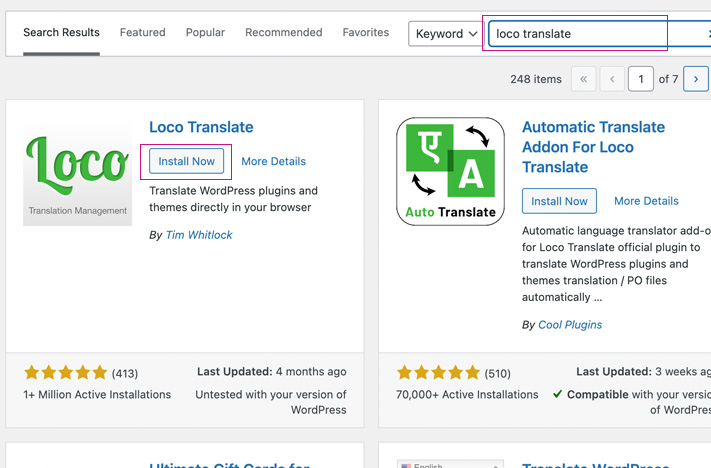Click the Loco Translate plugin title

201,127
